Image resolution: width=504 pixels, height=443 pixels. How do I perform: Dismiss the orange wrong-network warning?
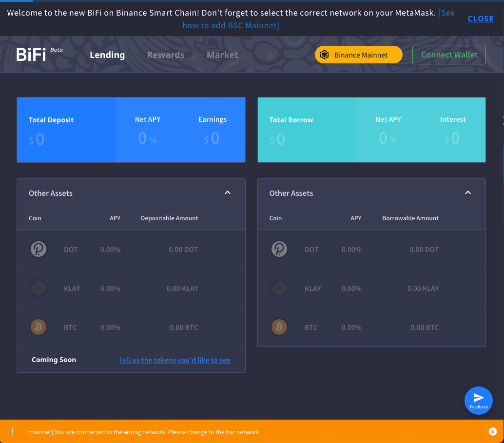[492, 431]
